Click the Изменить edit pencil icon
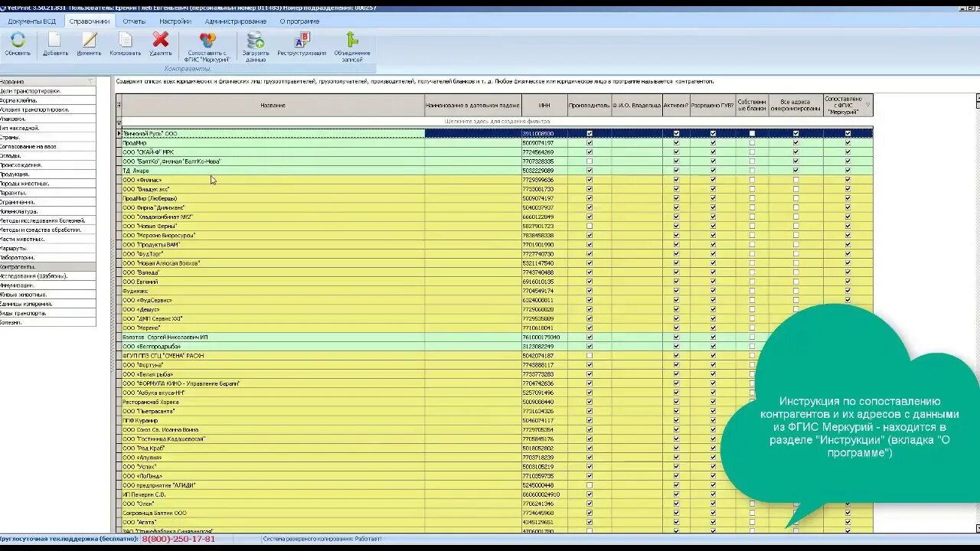 click(90, 40)
